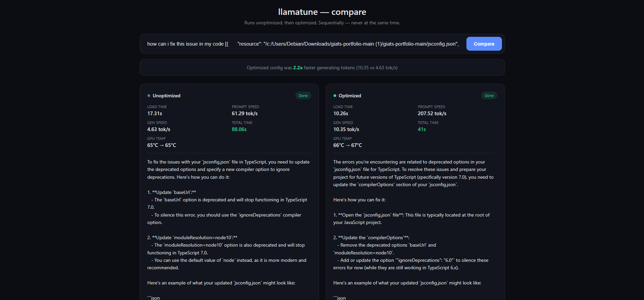Screen dimensions: 644x300
Task: Select the 65°C → 65°C GPU temp value
Action: click(162, 145)
